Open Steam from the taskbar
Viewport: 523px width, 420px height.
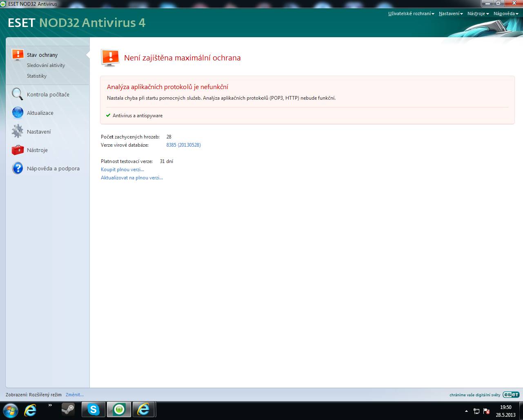click(x=68, y=409)
